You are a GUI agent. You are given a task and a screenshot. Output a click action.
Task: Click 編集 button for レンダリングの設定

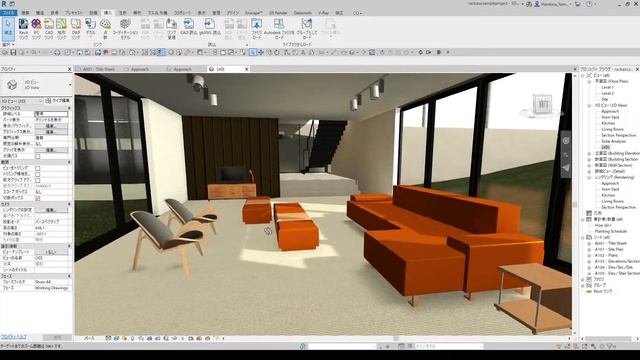[51, 210]
